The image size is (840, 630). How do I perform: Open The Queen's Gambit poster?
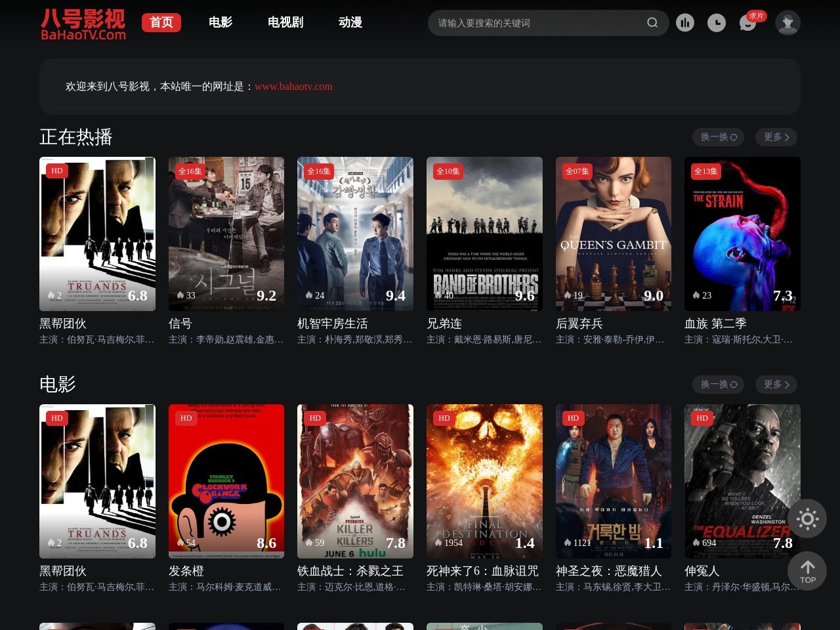pyautogui.click(x=613, y=234)
